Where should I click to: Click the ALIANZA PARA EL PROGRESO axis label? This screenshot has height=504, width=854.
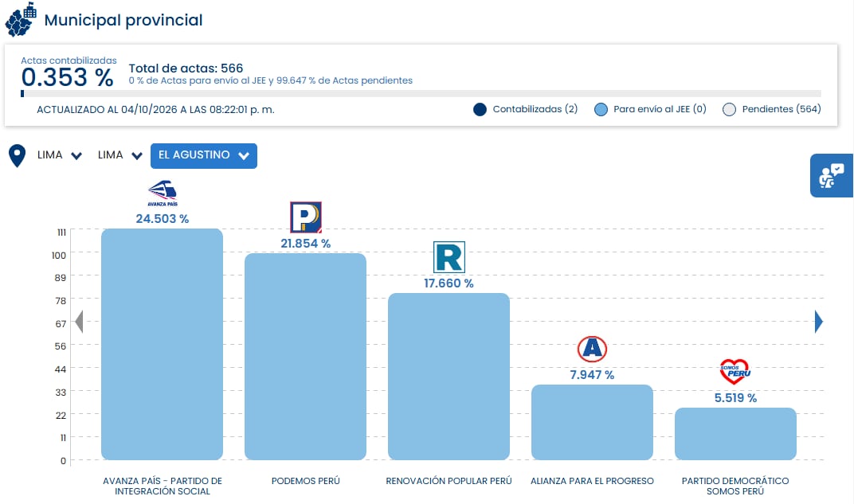pyautogui.click(x=592, y=481)
